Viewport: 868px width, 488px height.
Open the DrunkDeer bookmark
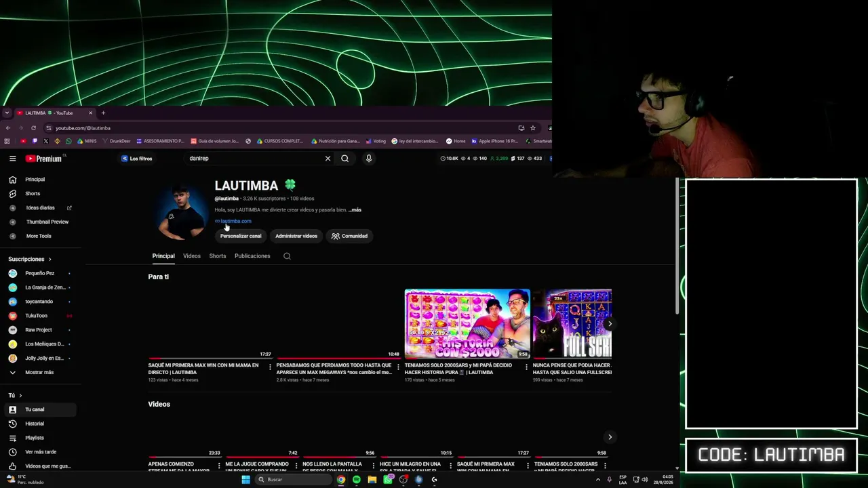[116, 141]
